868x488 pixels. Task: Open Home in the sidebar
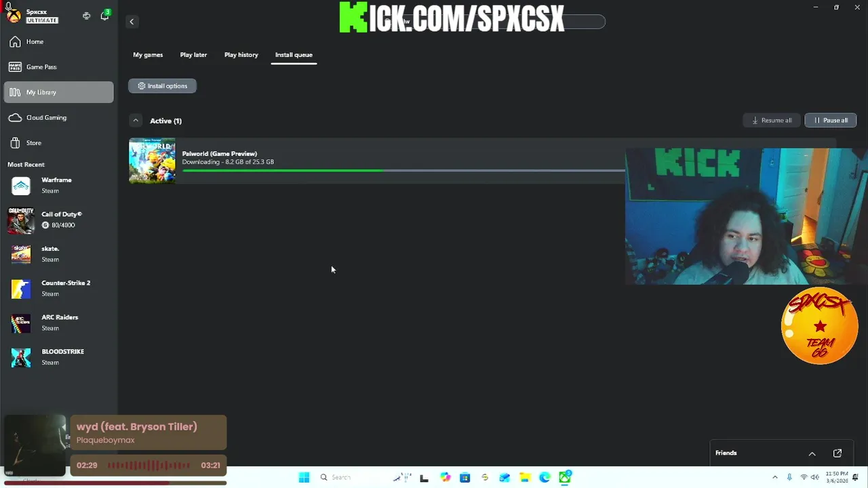[59, 42]
